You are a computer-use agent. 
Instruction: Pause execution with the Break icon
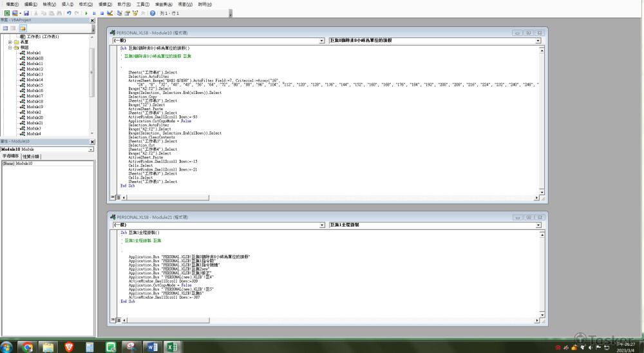(x=95, y=13)
